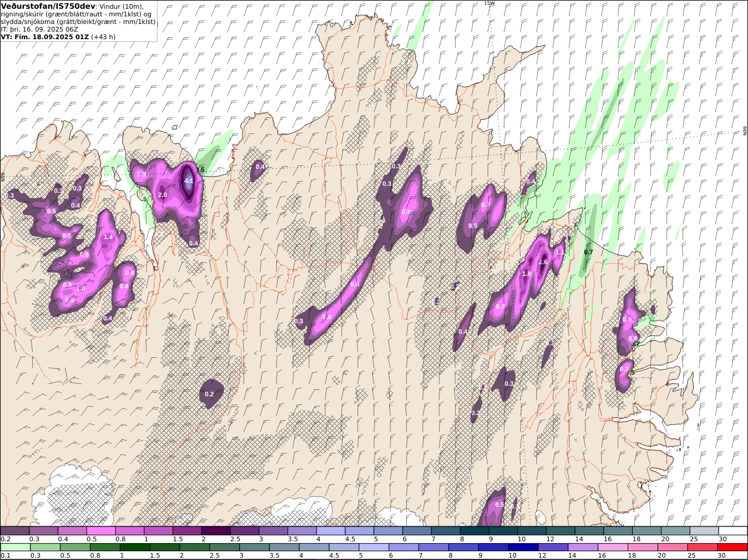
Task: Click the 15W longitude label
Action: pyautogui.click(x=489, y=3)
